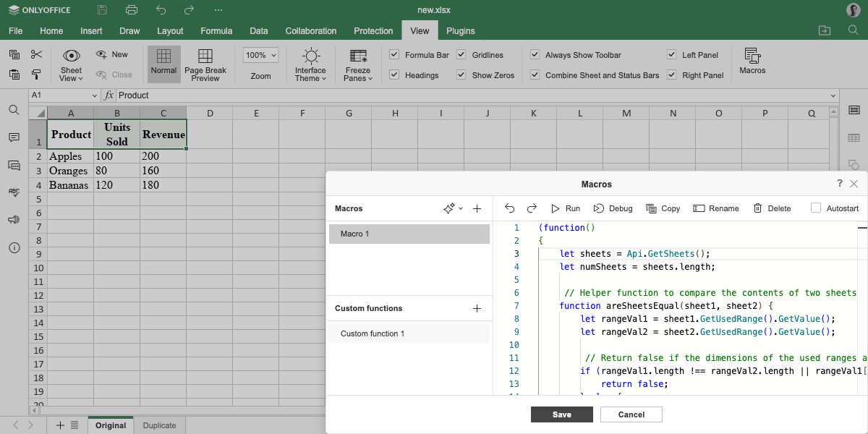Rename the selected macro

click(716, 208)
